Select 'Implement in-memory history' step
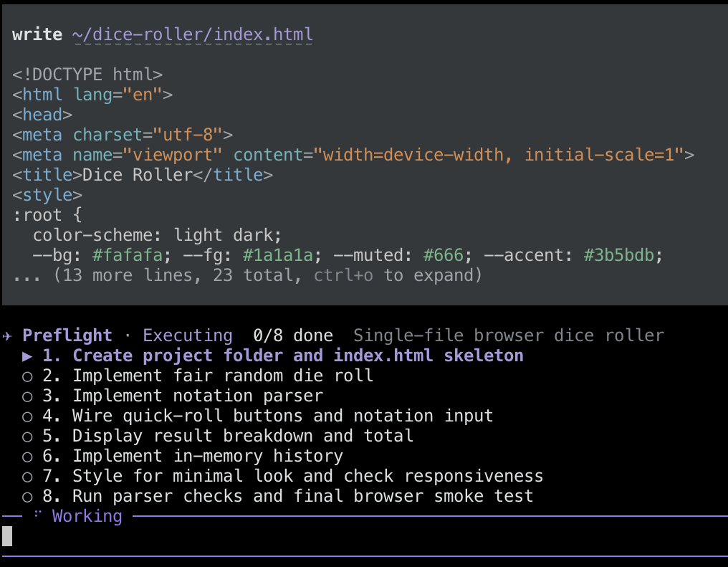Screen dimensions: 728x567 tap(208, 456)
